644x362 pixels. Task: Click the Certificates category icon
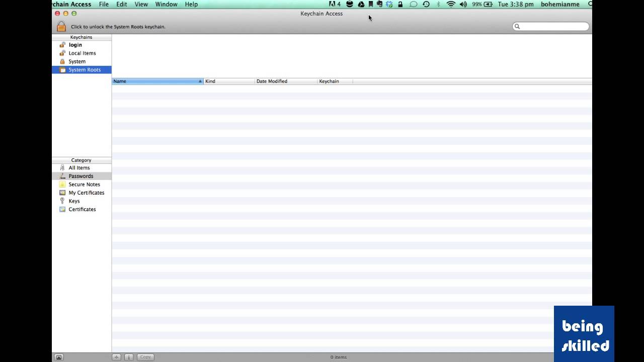pyautogui.click(x=62, y=209)
